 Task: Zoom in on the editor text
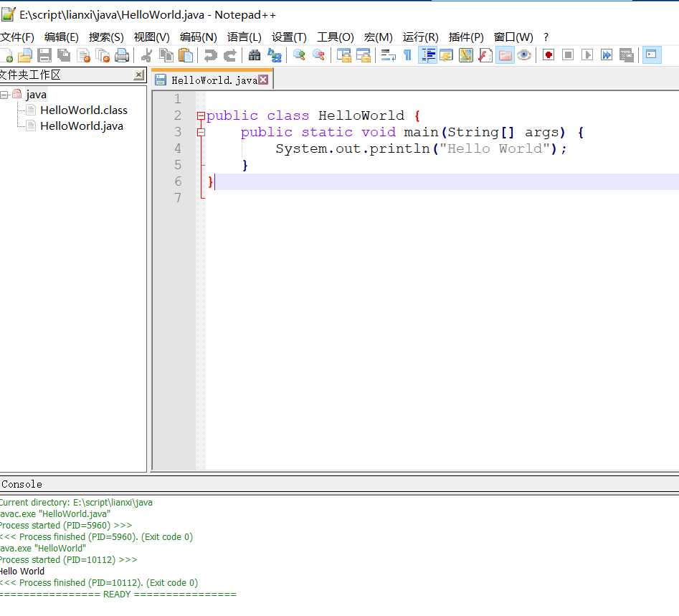[x=299, y=55]
